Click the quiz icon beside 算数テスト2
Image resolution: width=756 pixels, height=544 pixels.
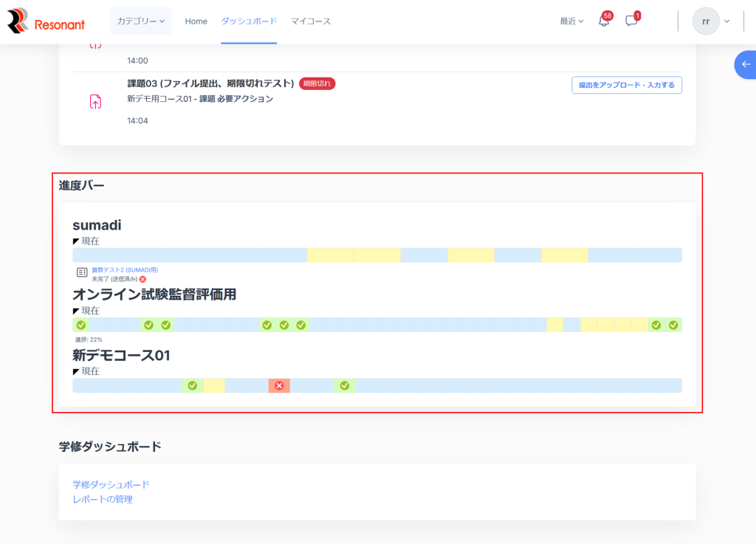(82, 273)
